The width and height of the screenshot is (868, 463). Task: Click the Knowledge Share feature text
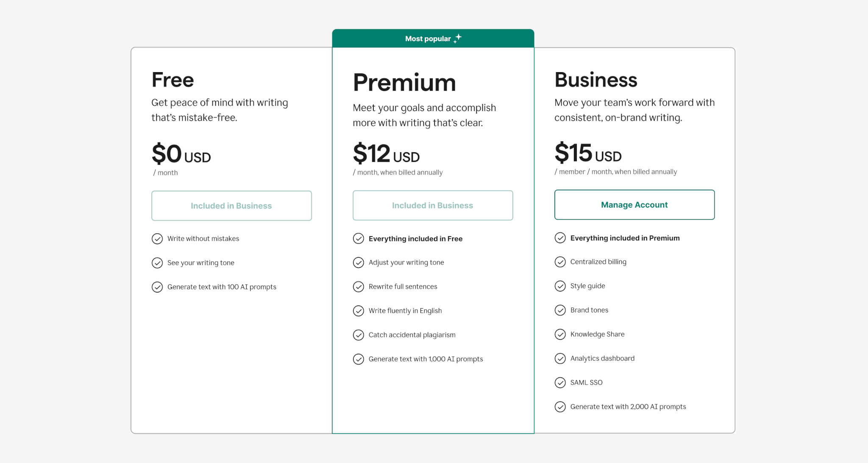(597, 334)
